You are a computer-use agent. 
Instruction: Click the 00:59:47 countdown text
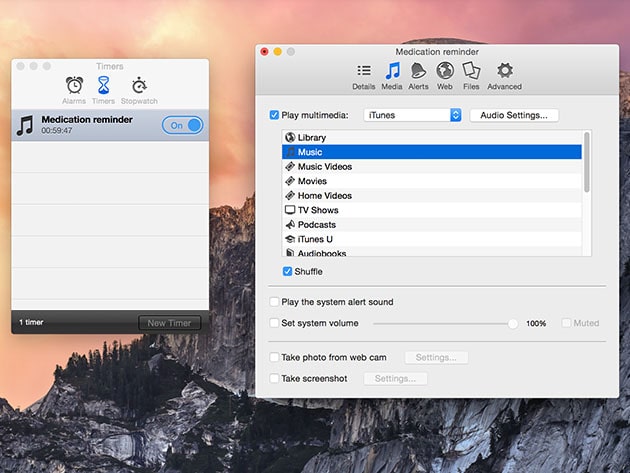57,131
